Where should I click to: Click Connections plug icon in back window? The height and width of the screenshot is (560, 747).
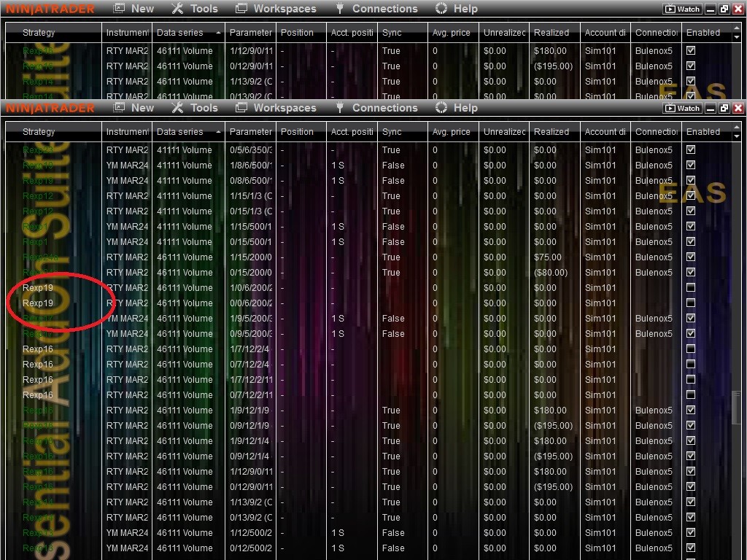[x=340, y=8]
